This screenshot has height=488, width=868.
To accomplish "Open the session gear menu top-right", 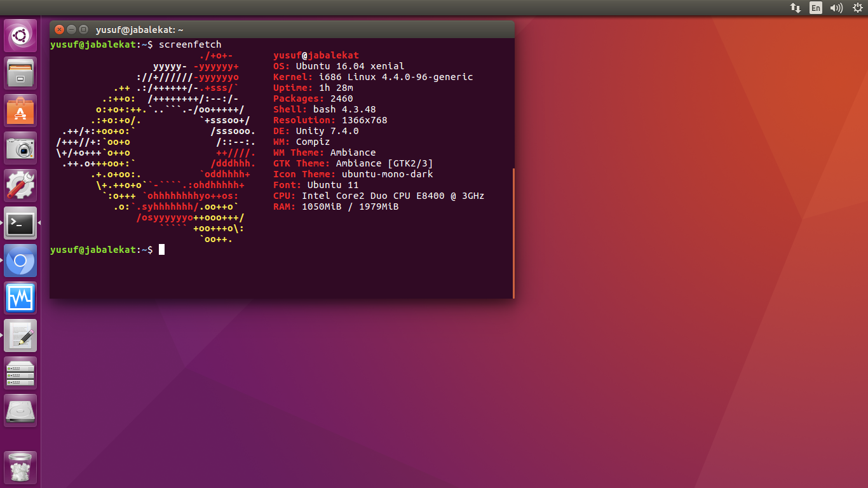I will [857, 8].
